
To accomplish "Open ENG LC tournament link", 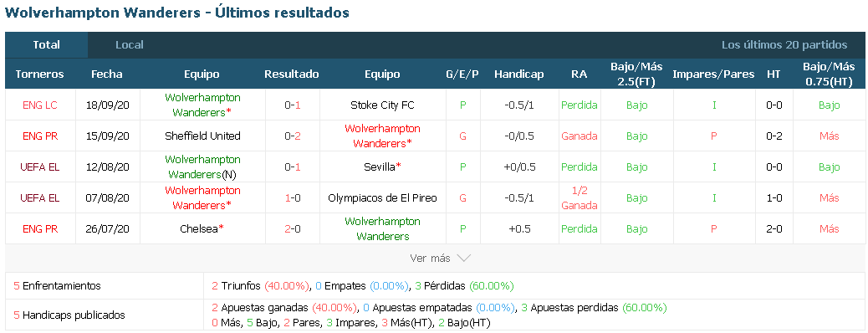I will [x=40, y=105].
